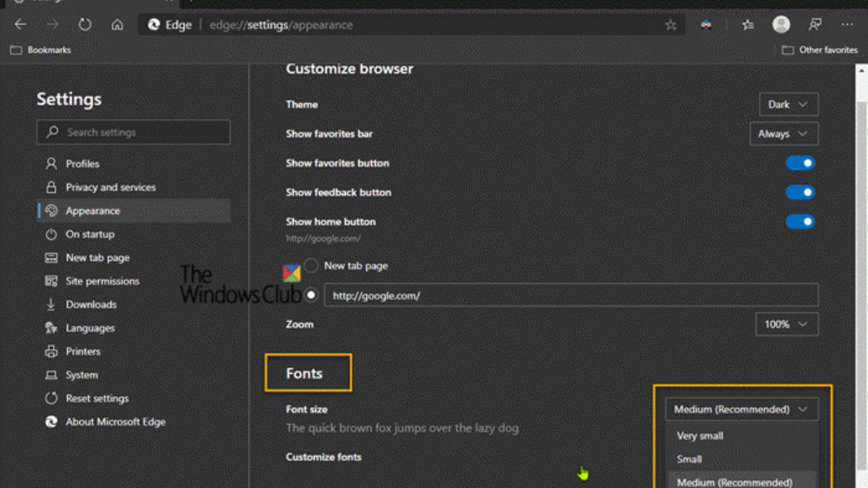Click the quick brown fox sample text

click(x=402, y=428)
